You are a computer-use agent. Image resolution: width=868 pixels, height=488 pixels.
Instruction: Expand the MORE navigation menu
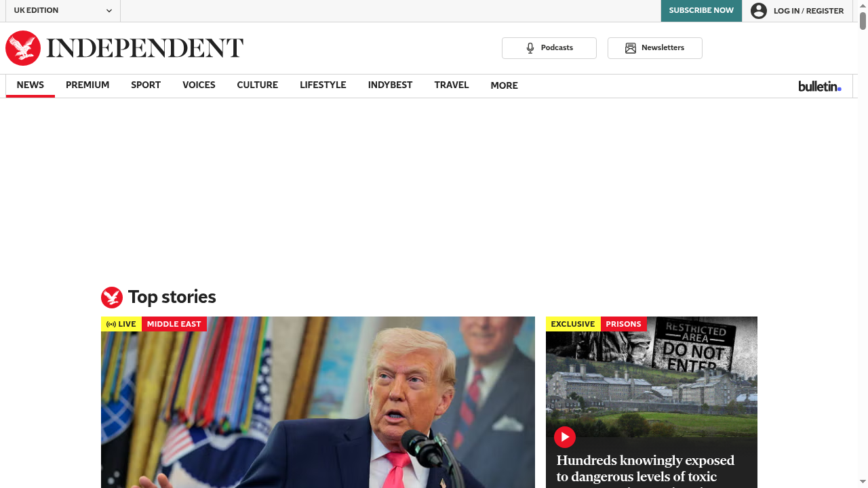pyautogui.click(x=504, y=85)
